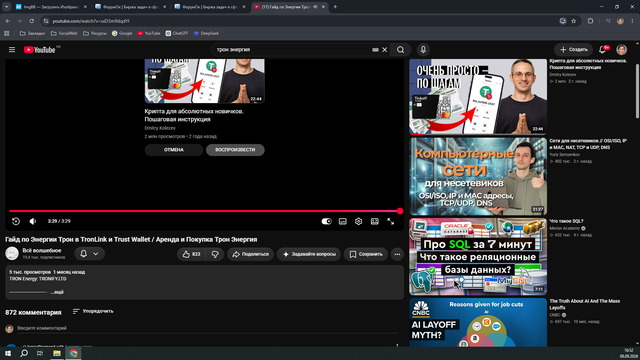Open Ресурсы bookmarks folder
Image resolution: width=640 pixels, height=360 pixels.
[95, 33]
